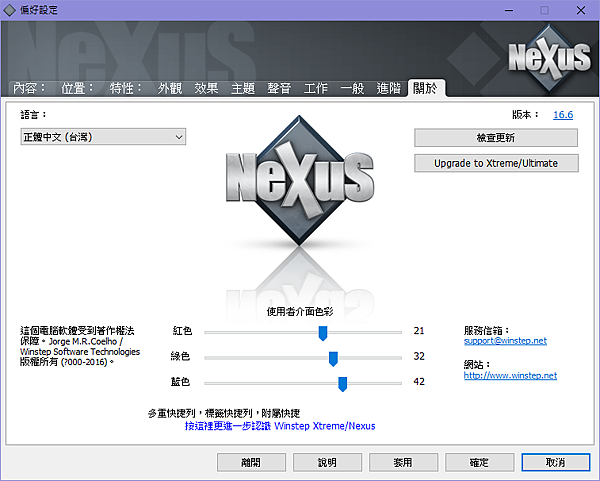Click the Nexus logo in header banner
The image size is (600, 481).
549,57
